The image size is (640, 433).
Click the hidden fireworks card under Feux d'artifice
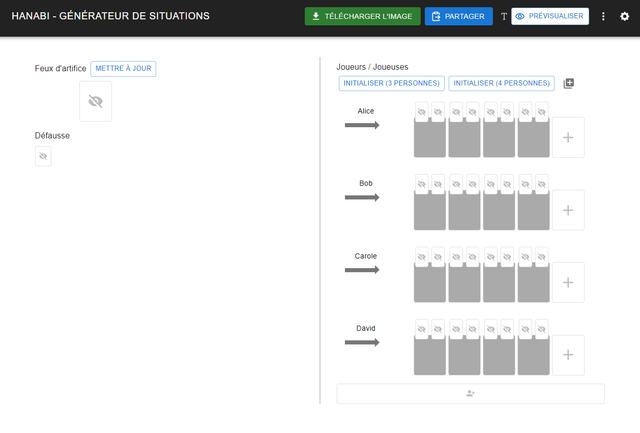coord(96,101)
